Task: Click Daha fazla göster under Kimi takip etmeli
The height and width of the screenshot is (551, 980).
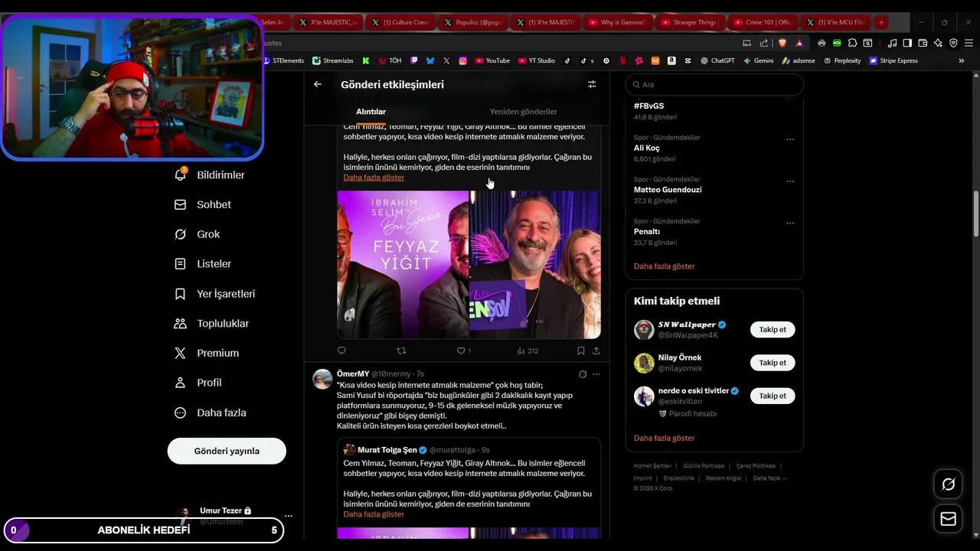Action: point(664,439)
